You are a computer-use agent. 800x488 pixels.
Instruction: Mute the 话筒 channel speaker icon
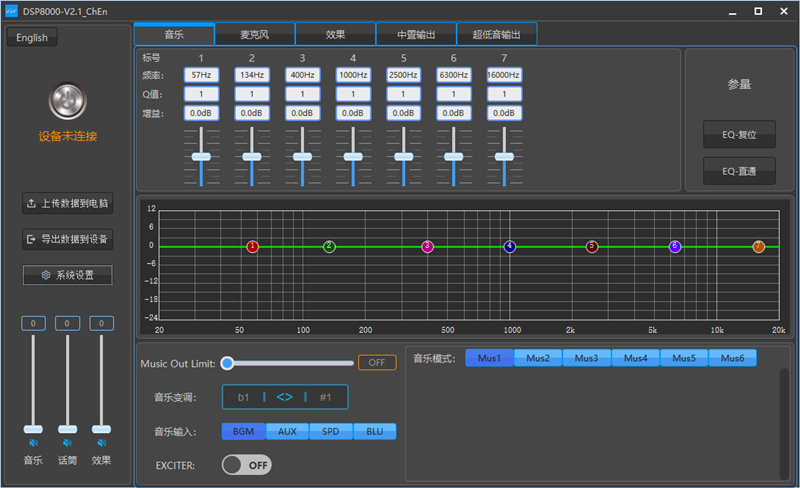click(x=67, y=443)
